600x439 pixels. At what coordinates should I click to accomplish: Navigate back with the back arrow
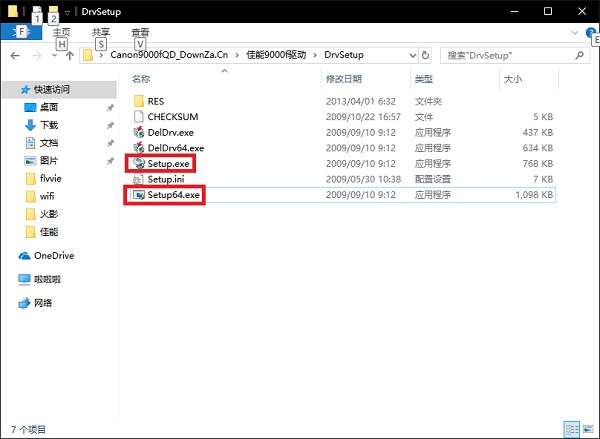(x=15, y=56)
